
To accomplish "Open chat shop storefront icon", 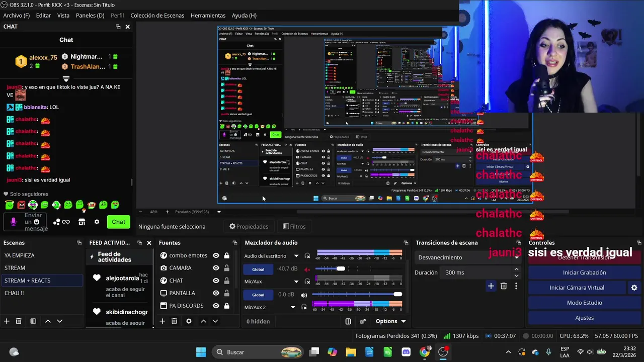I will 82,222.
